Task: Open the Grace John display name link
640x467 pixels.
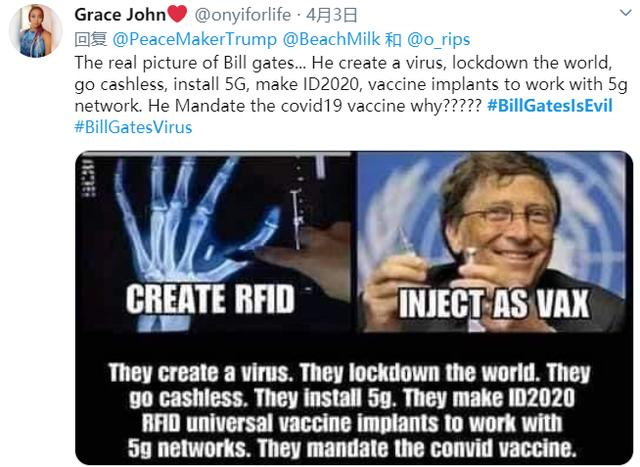Action: point(120,15)
